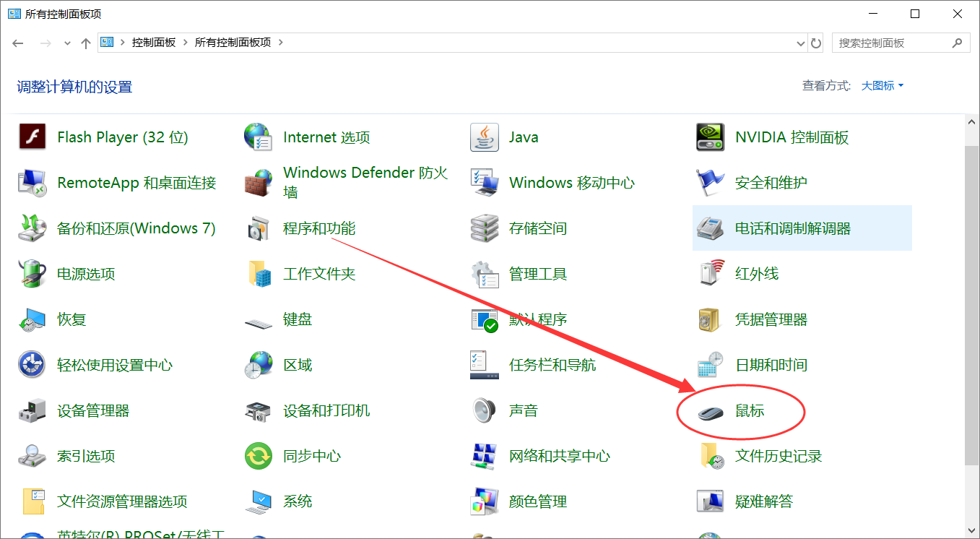Click the 所有控制面板项 breadcrumb

tap(233, 43)
